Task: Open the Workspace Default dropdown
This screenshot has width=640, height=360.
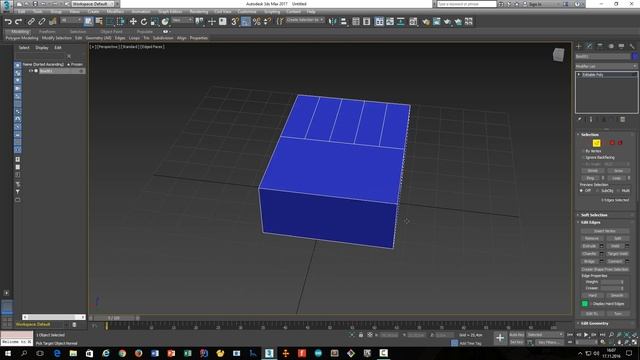Action: click(93, 4)
